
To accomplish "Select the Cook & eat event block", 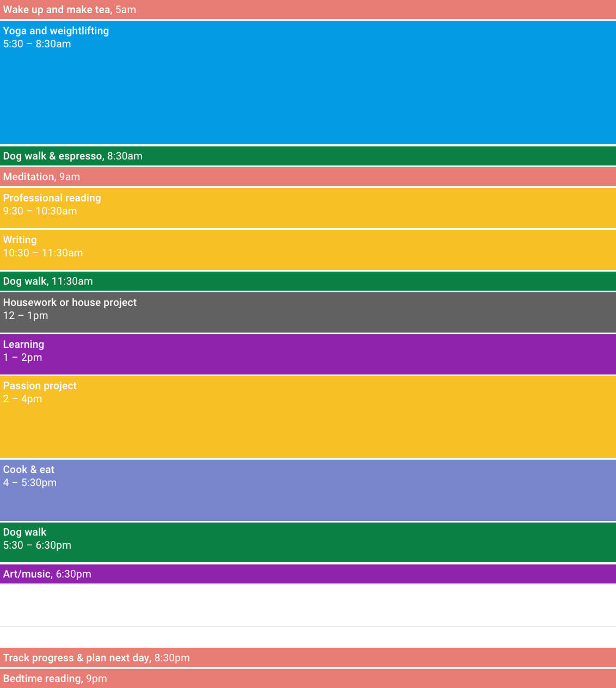I will click(x=308, y=490).
